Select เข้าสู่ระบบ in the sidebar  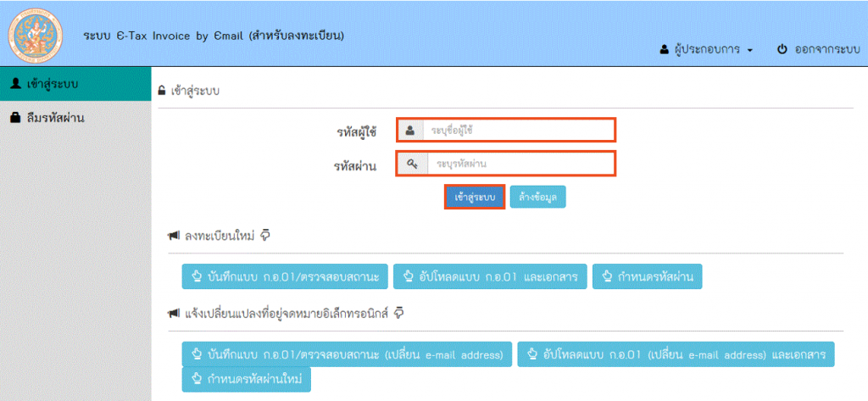[x=75, y=84]
